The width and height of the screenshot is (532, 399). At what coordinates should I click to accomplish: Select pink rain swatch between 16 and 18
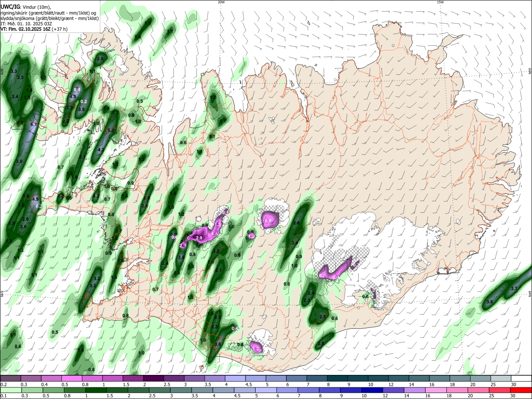436,390
